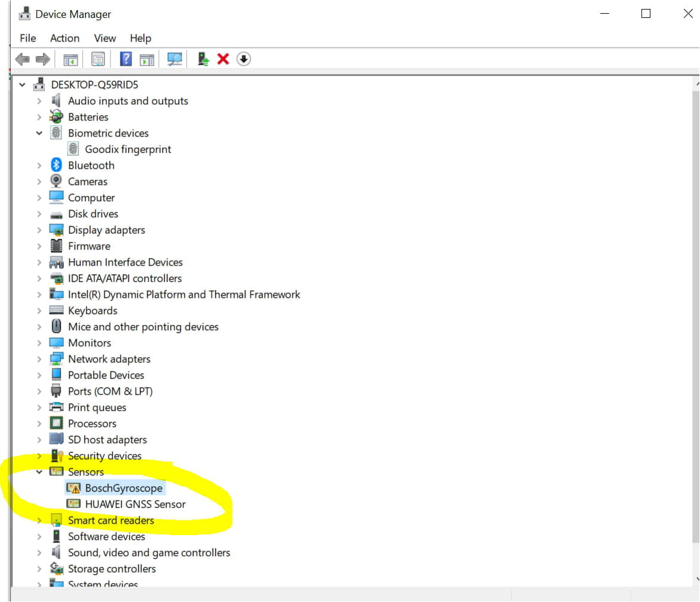
Task: Select IDE ATA/ATAPI controllers category
Action: point(125,278)
